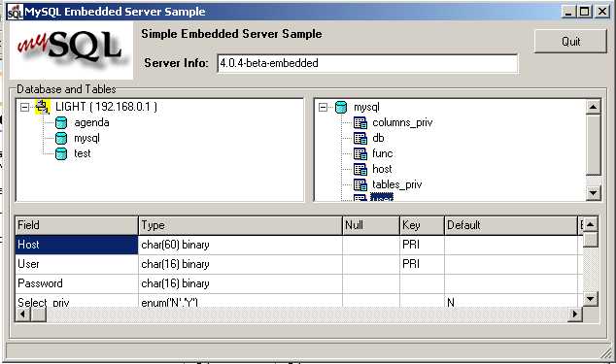The image size is (616, 364).
Task: Click char(16) binary cell in Password row
Action: 240,283
